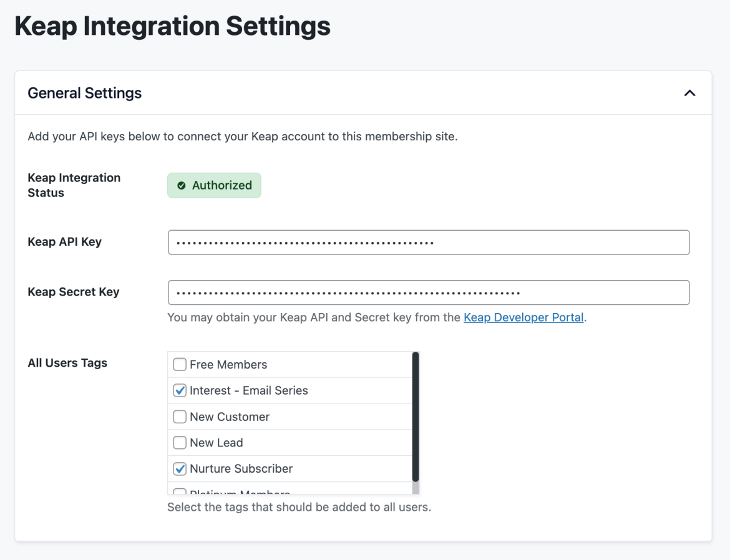
Task: Open the Keap Developer Portal link
Action: coord(523,317)
